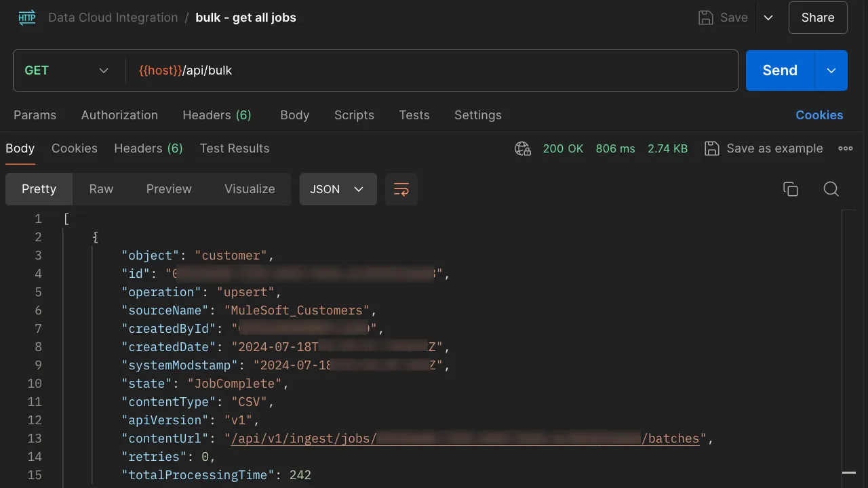Image resolution: width=868 pixels, height=488 pixels.
Task: Click line number 2 in the gutter
Action: point(38,237)
